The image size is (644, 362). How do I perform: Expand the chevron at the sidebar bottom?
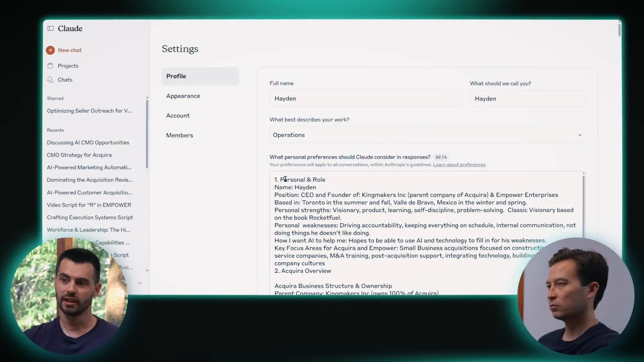click(x=140, y=283)
